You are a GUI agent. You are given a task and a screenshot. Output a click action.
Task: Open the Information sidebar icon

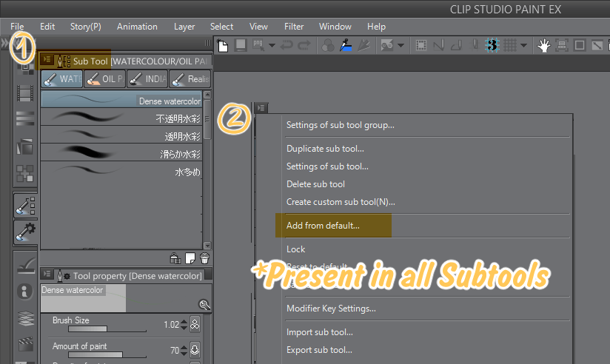26,291
